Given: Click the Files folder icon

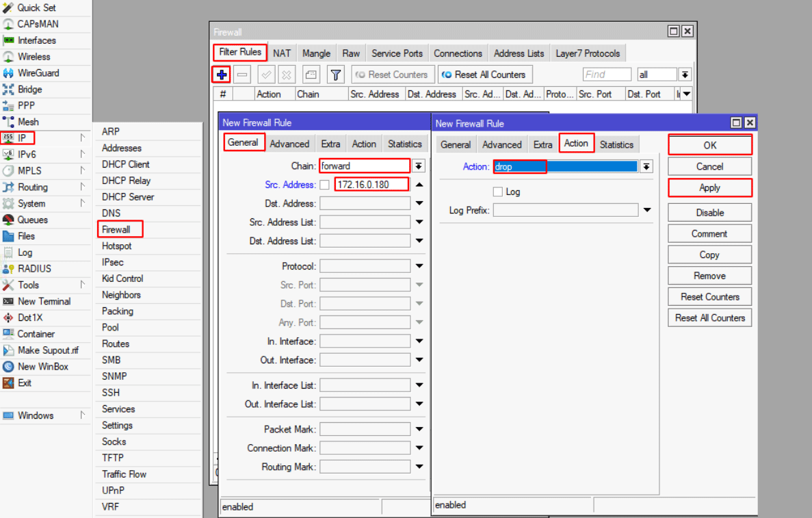Looking at the screenshot, I should (8, 236).
